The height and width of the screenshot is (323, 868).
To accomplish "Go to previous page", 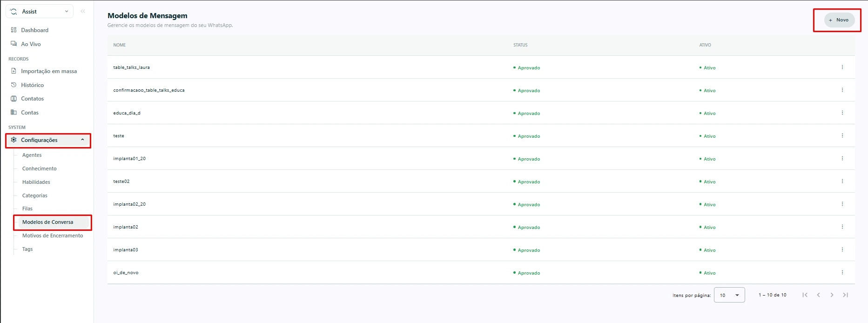I will [x=818, y=295].
